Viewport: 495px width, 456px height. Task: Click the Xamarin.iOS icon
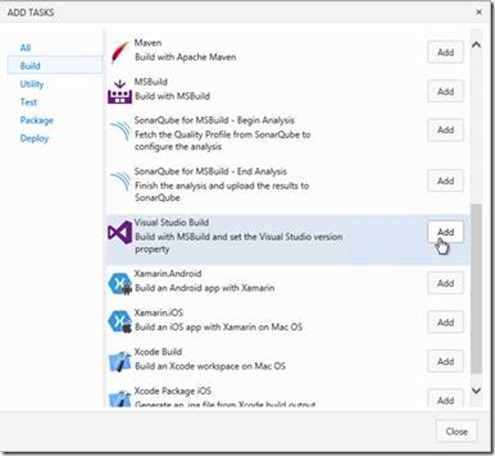point(120,322)
